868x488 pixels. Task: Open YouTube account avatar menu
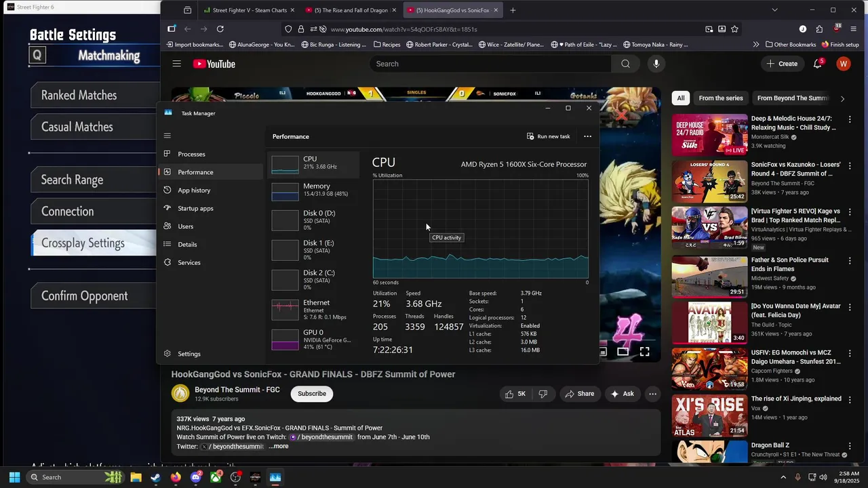pyautogui.click(x=844, y=64)
